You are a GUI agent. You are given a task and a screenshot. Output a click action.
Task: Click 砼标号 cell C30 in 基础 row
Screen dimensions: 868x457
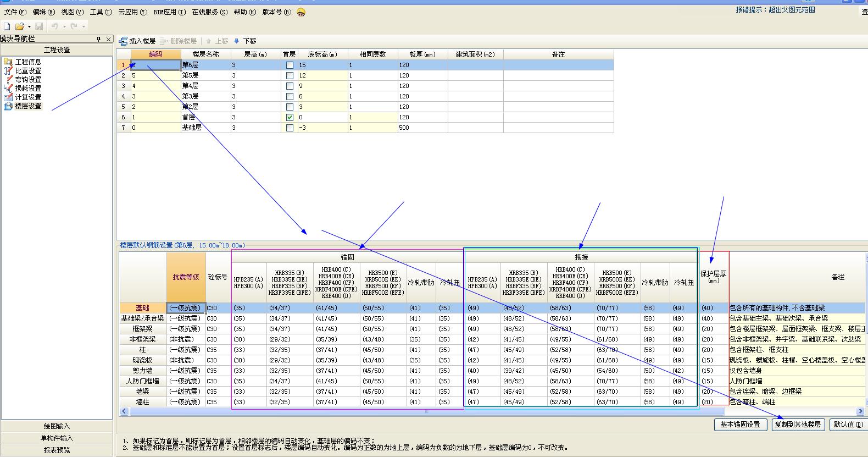click(x=218, y=308)
